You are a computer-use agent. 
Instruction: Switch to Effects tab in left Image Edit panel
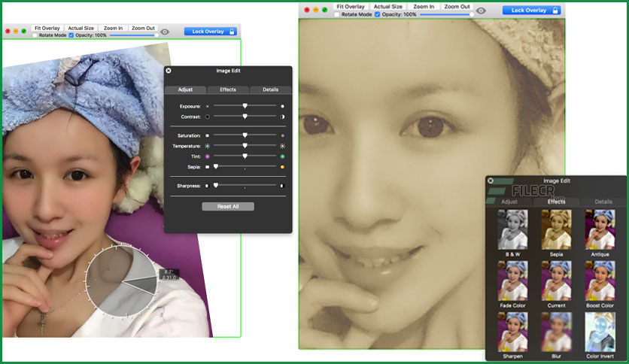[x=228, y=89]
